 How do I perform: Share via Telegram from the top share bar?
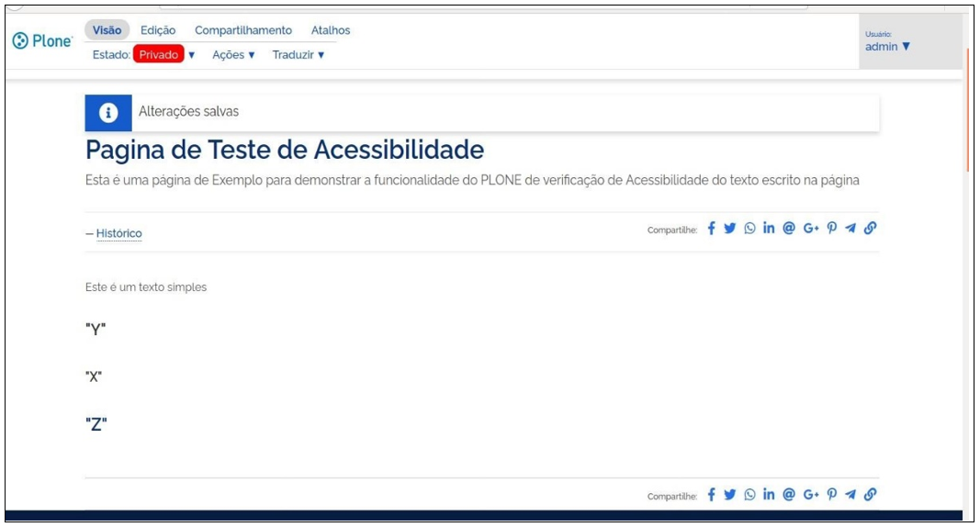(850, 229)
